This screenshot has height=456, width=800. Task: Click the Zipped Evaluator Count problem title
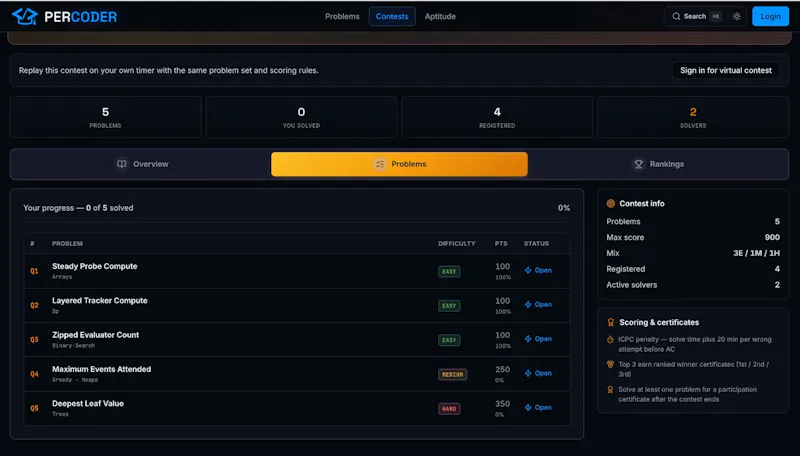coord(95,335)
